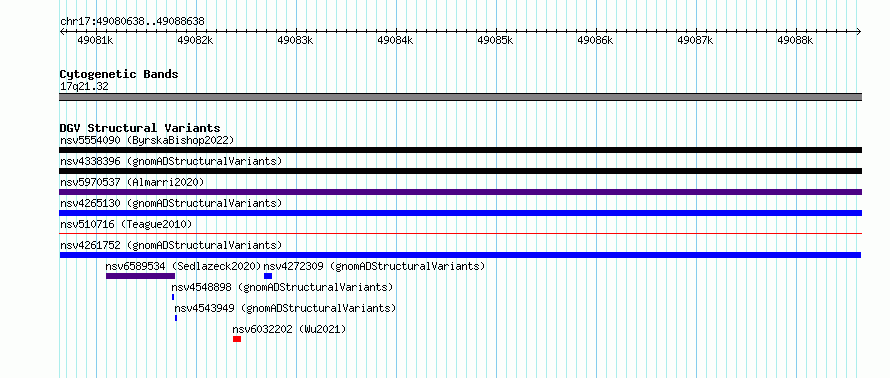Click the black bar under nsv5554090
The height and width of the screenshot is (378, 890).
pyautogui.click(x=460, y=150)
